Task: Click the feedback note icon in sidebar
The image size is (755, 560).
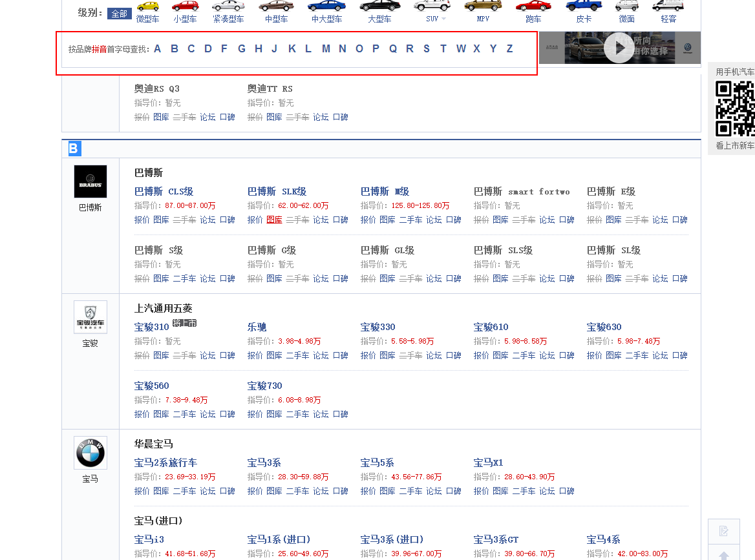Action: point(724,531)
